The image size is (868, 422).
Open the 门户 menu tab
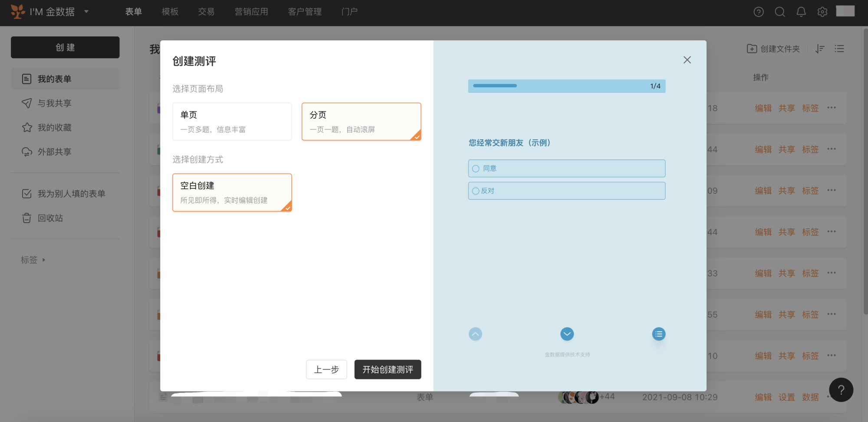click(350, 12)
